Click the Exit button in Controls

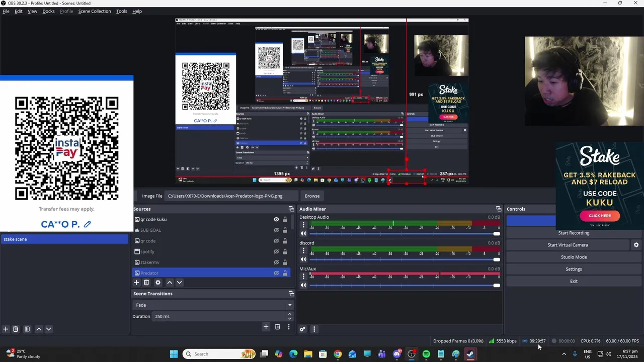tap(574, 281)
